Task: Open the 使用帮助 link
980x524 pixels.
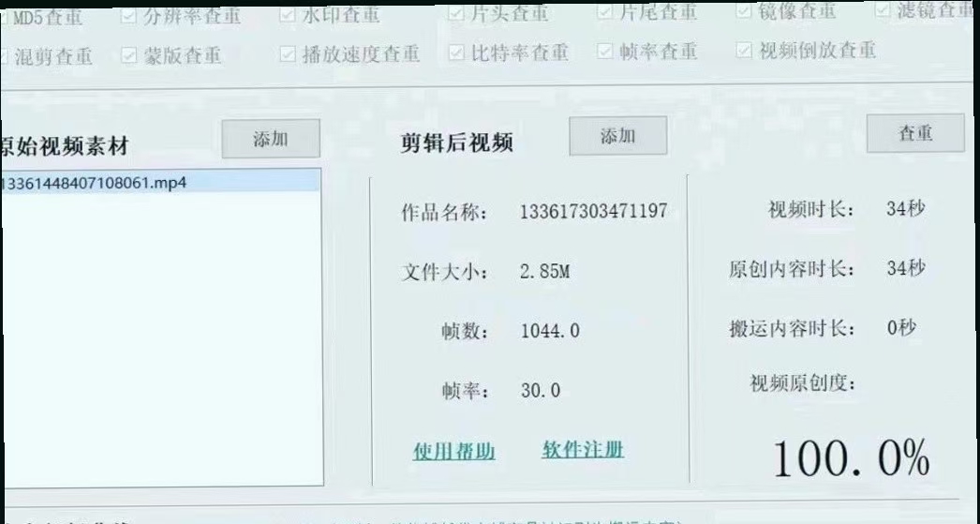Action: pos(453,452)
